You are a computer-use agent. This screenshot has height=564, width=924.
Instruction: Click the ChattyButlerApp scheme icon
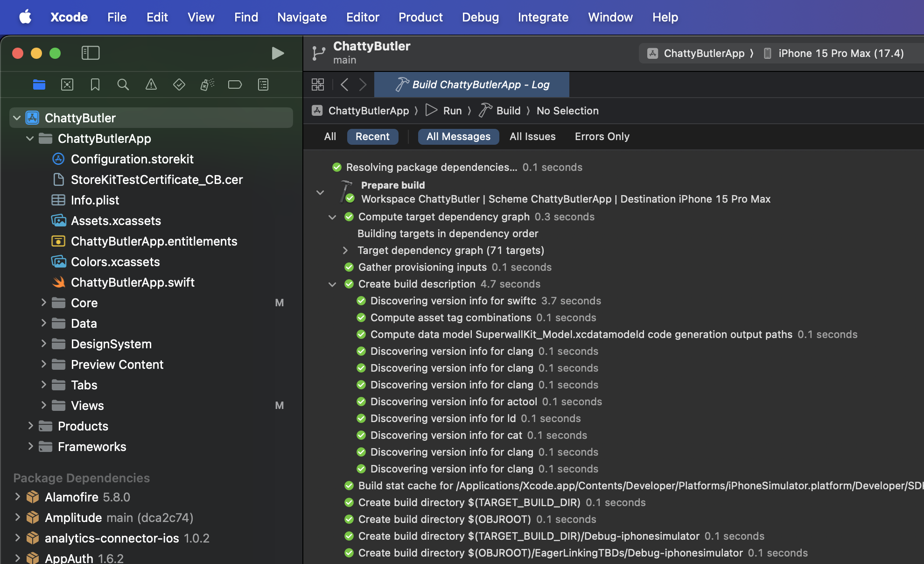point(652,53)
